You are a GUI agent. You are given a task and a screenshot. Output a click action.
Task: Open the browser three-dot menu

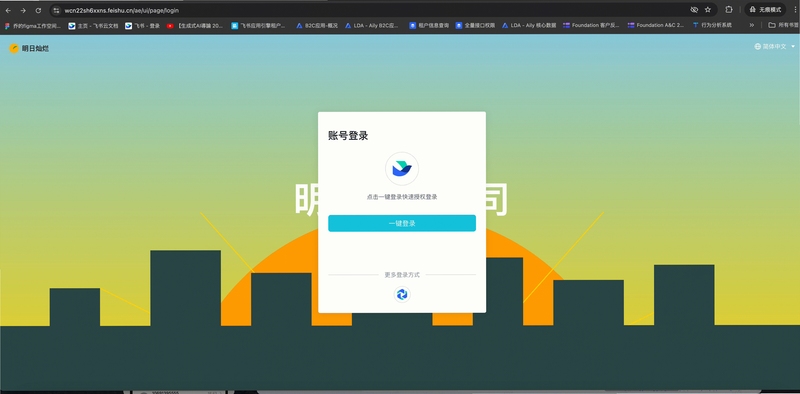pyautogui.click(x=795, y=10)
